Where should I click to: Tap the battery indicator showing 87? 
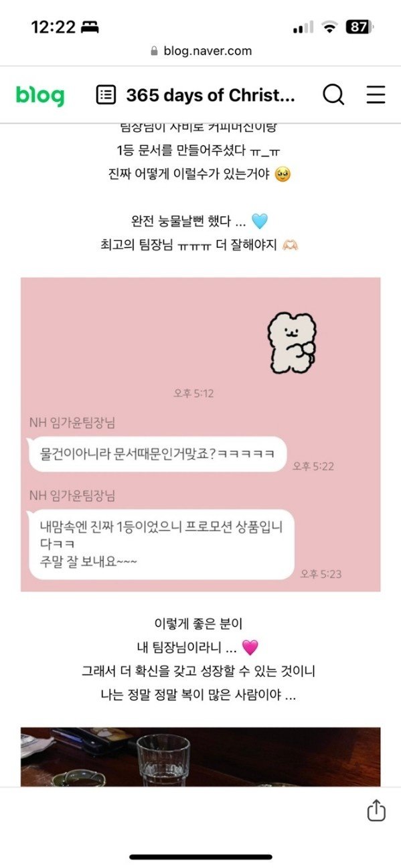point(359,27)
